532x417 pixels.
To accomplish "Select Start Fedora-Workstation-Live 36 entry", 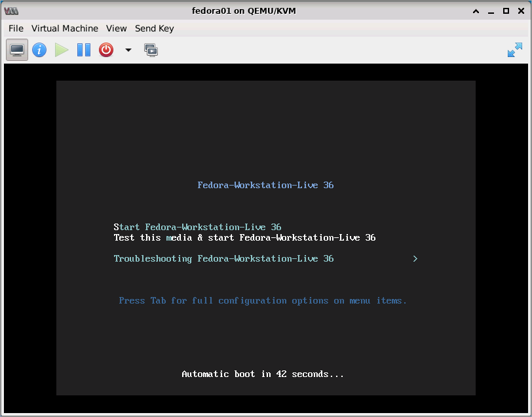I will [197, 227].
